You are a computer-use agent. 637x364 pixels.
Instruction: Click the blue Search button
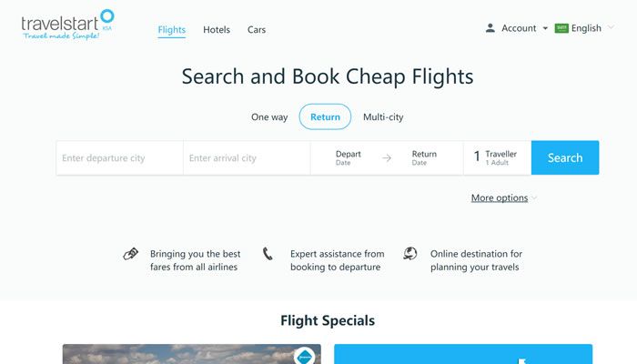pyautogui.click(x=565, y=157)
